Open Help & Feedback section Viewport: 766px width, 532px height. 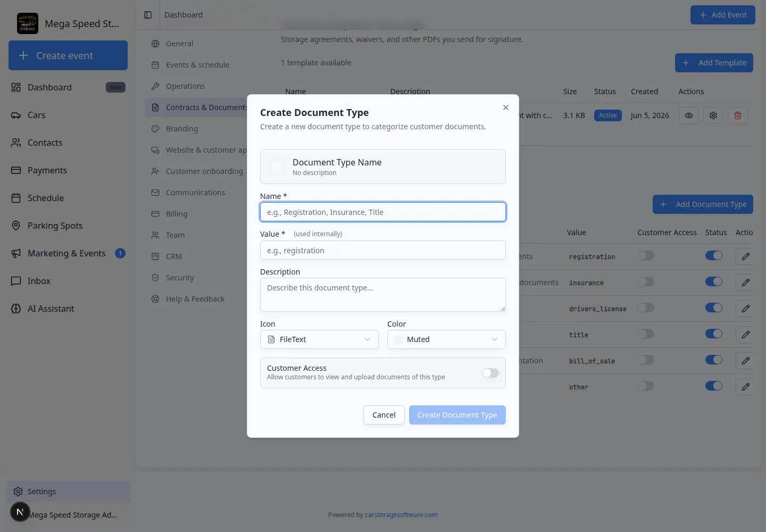pos(197,299)
